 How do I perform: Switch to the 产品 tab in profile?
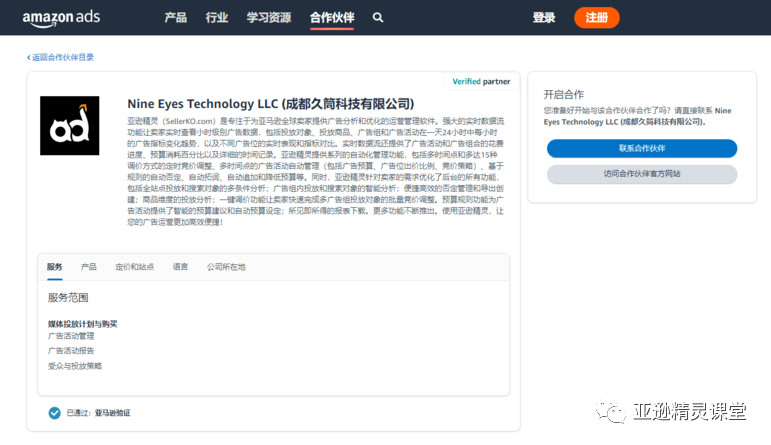(x=89, y=267)
